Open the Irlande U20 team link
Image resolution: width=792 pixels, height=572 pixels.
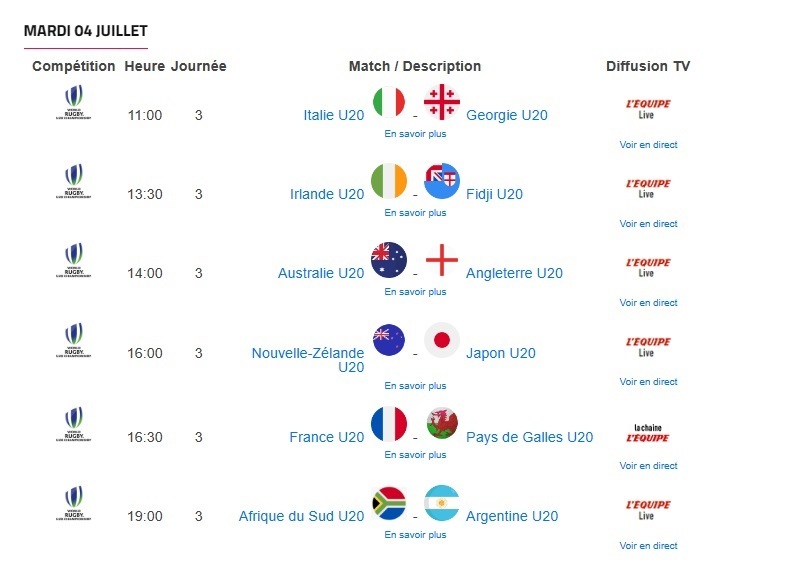[x=326, y=194]
